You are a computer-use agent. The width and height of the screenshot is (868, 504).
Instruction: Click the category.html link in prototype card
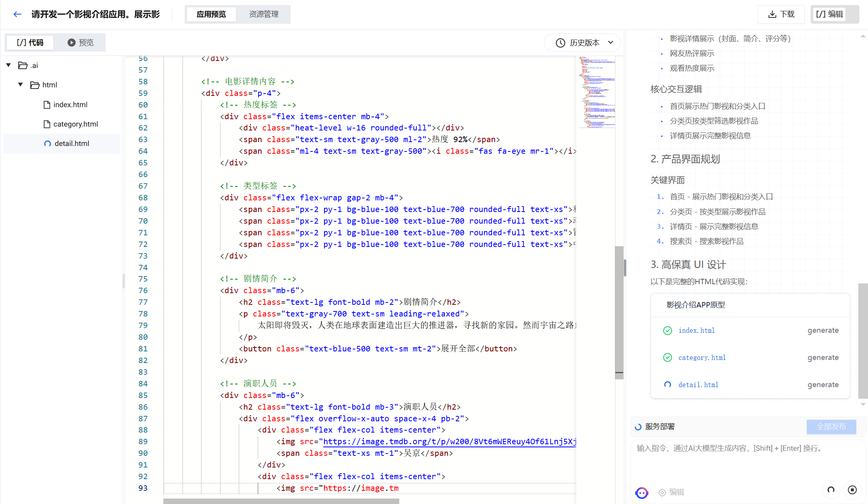[x=702, y=358]
